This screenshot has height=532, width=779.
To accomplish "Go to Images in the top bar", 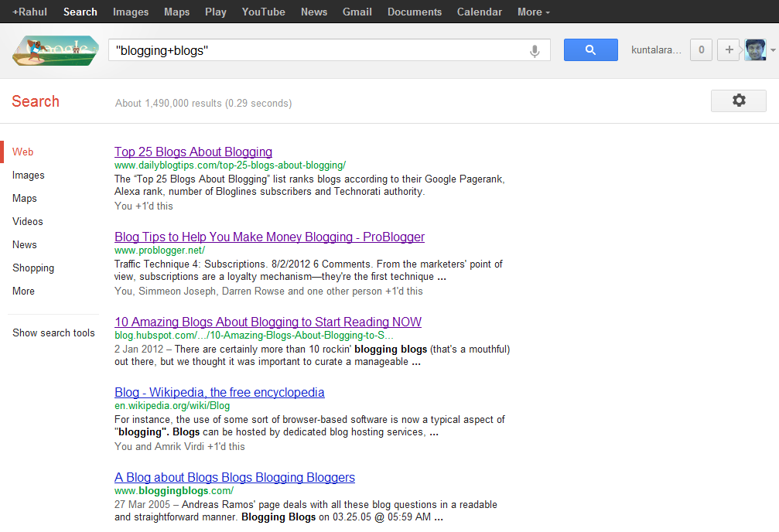I will (131, 12).
